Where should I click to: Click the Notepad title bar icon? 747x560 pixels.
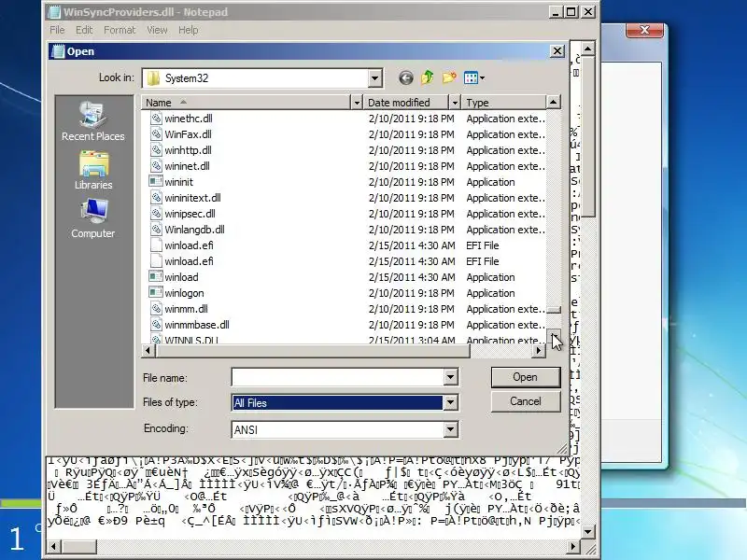pos(54,12)
